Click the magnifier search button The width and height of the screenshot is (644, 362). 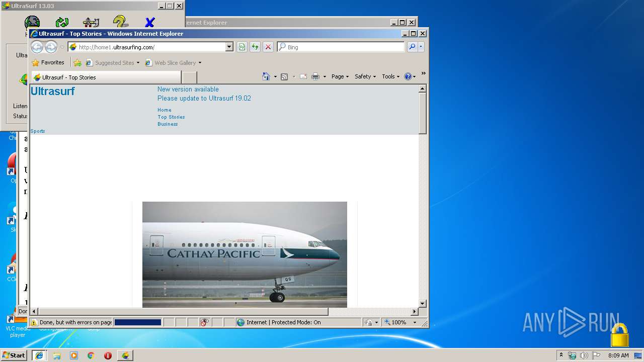tap(412, 47)
